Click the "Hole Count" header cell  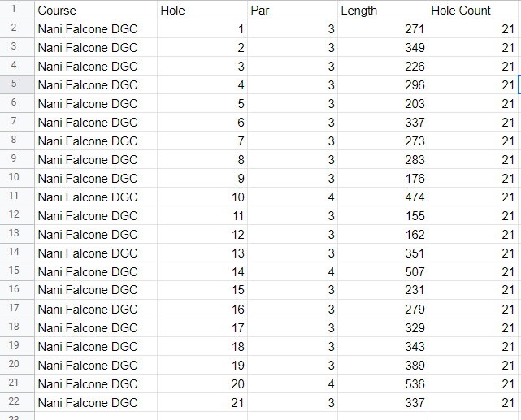[473, 11]
